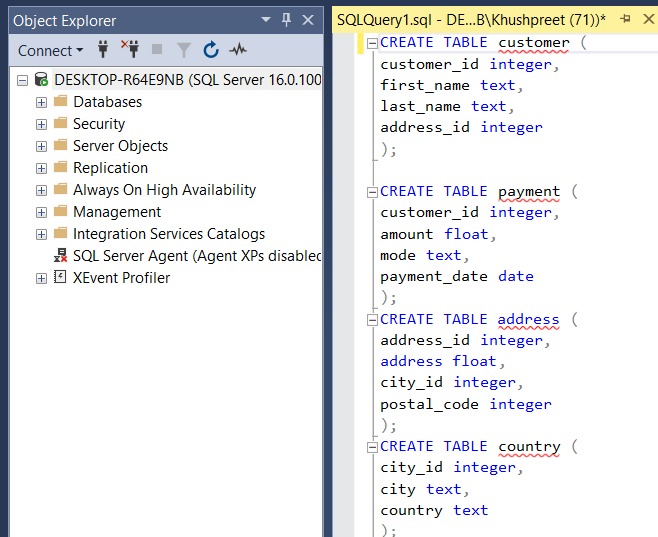Select the SQL Server Agent item

197,255
